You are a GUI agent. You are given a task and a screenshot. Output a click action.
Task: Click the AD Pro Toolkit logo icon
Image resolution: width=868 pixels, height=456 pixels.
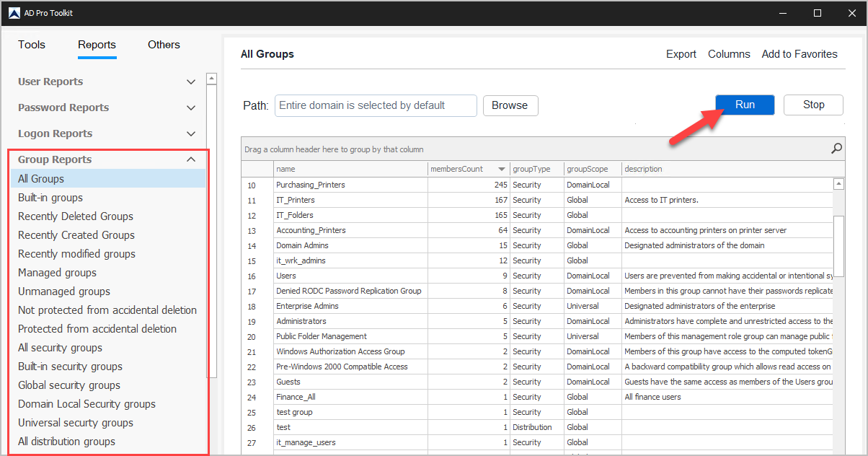point(14,13)
